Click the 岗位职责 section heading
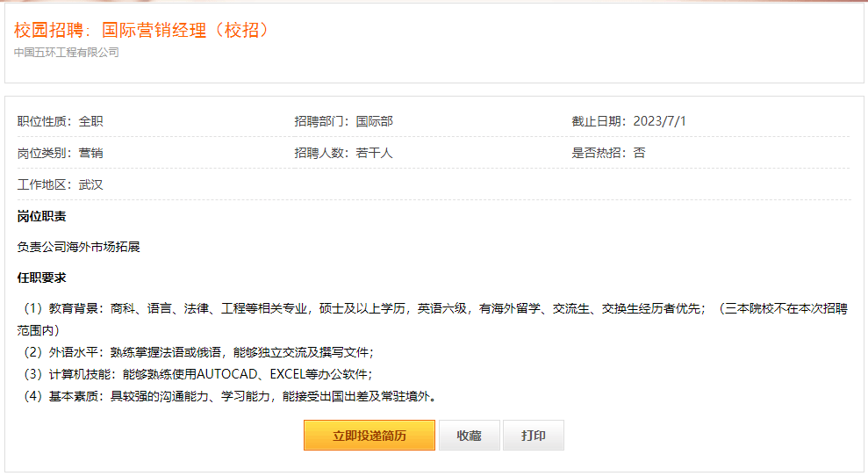This screenshot has width=868, height=476. tap(41, 216)
